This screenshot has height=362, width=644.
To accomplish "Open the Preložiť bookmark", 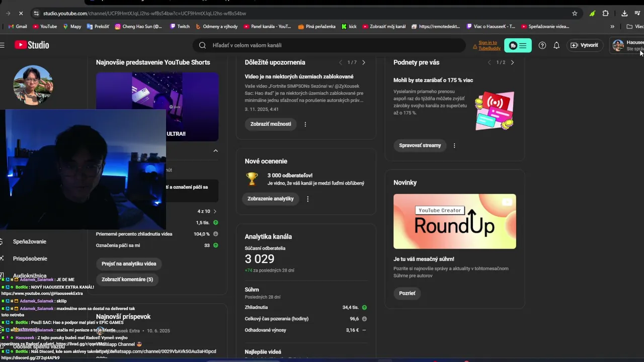I will [x=98, y=26].
